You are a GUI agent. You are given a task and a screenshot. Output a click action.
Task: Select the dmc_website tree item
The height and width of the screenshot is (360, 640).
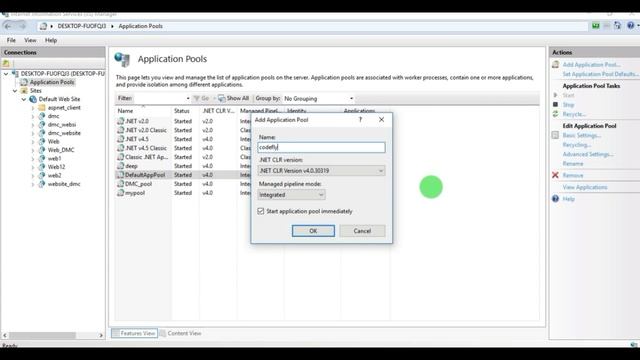point(64,133)
